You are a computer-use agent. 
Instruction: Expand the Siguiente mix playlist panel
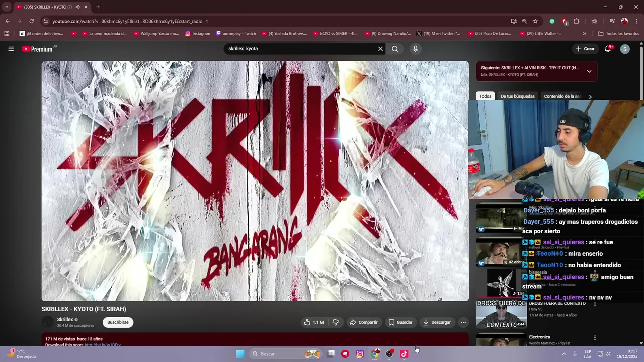tap(589, 71)
